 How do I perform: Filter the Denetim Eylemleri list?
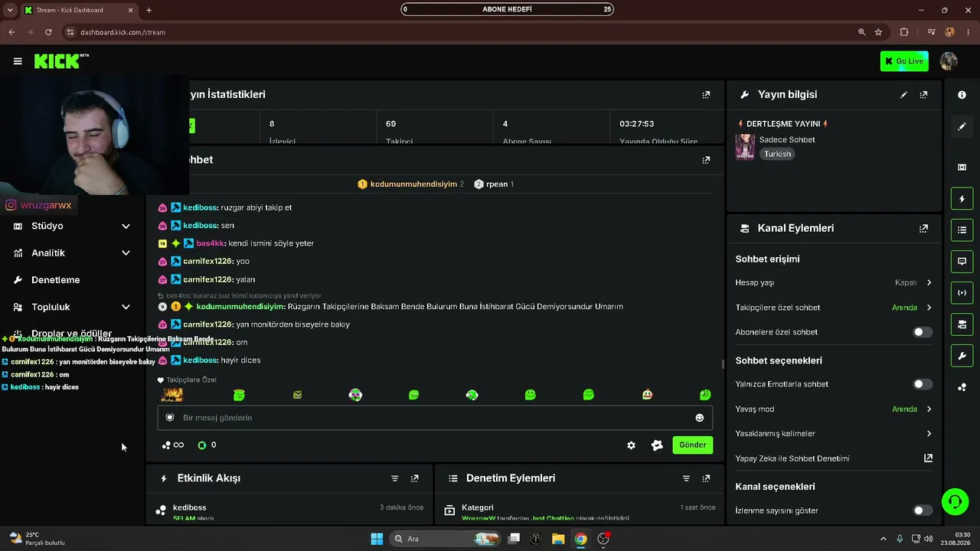686,478
